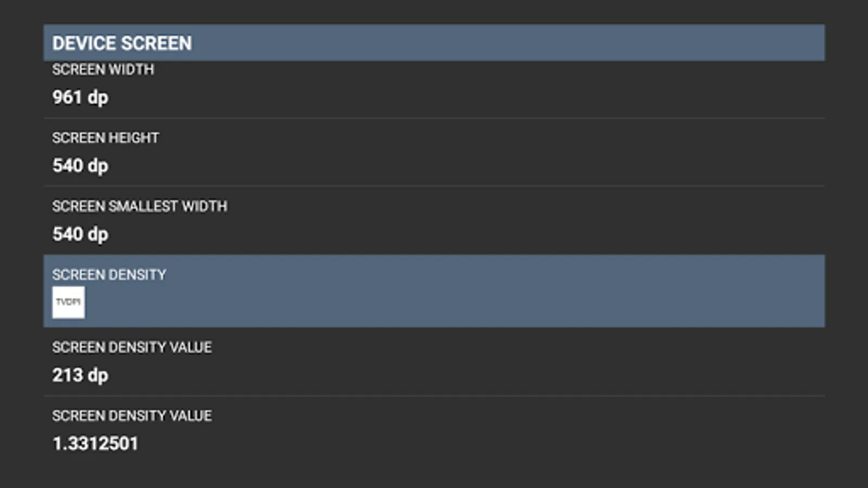The image size is (868, 488).
Task: Select the 213 dp density value
Action: click(x=80, y=375)
